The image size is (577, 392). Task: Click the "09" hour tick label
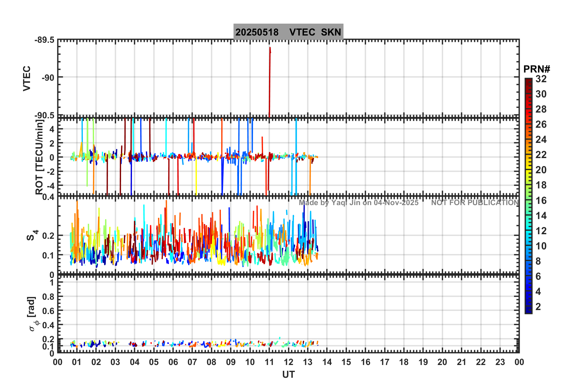(x=231, y=362)
